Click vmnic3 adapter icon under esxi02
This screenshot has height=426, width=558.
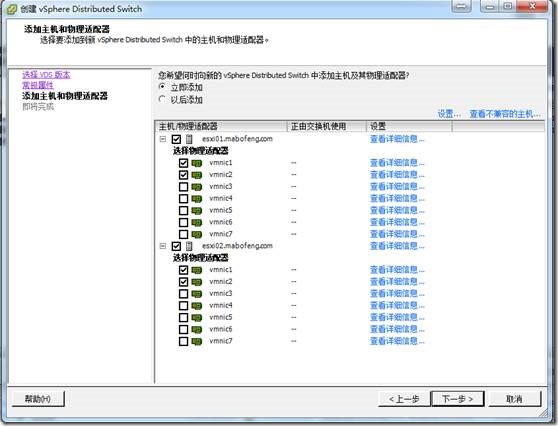(197, 294)
